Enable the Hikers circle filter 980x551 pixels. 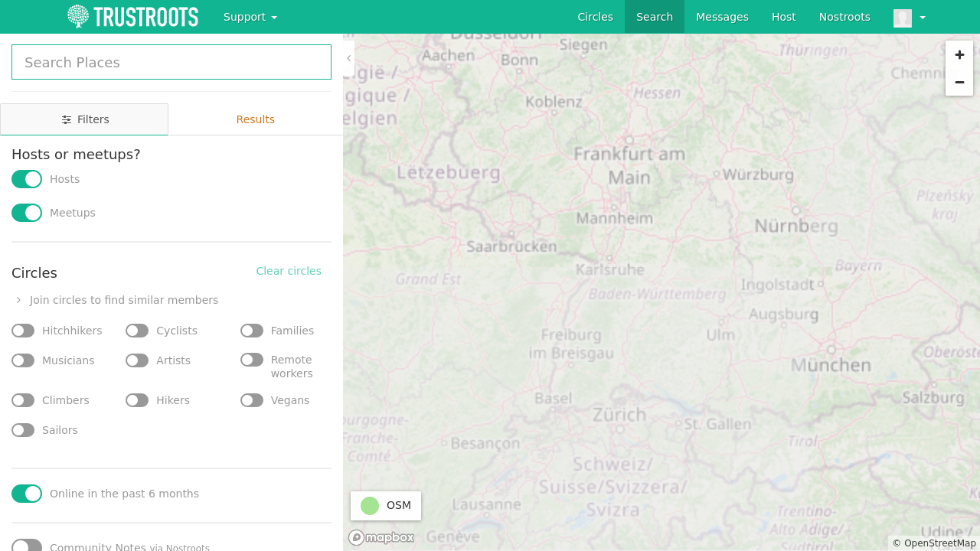(137, 400)
